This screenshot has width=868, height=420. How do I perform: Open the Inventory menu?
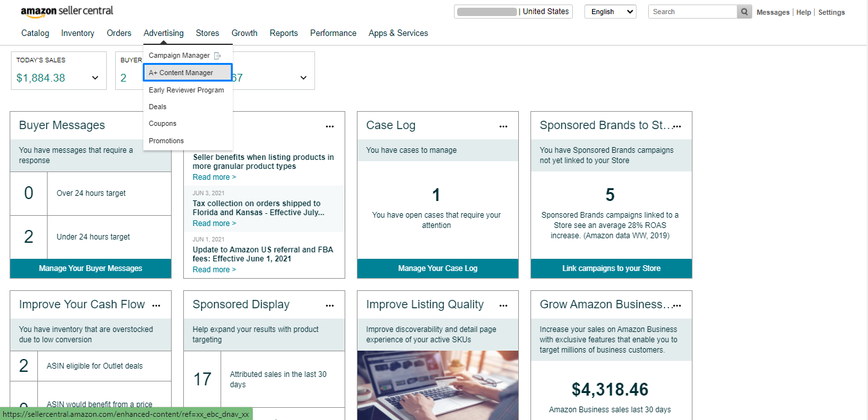pos(78,33)
